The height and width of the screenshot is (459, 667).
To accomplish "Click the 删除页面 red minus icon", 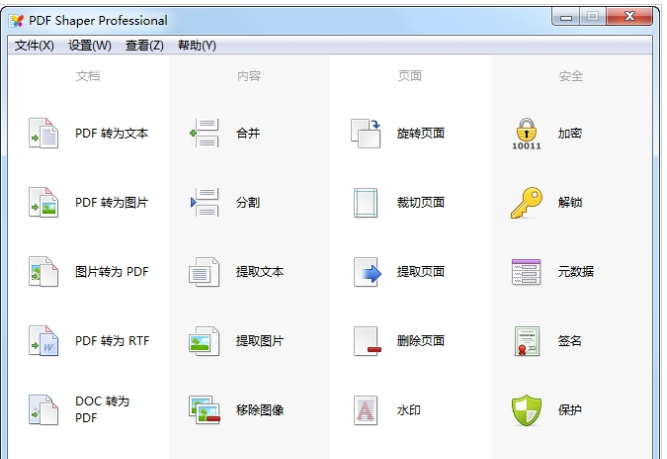I will [x=367, y=341].
